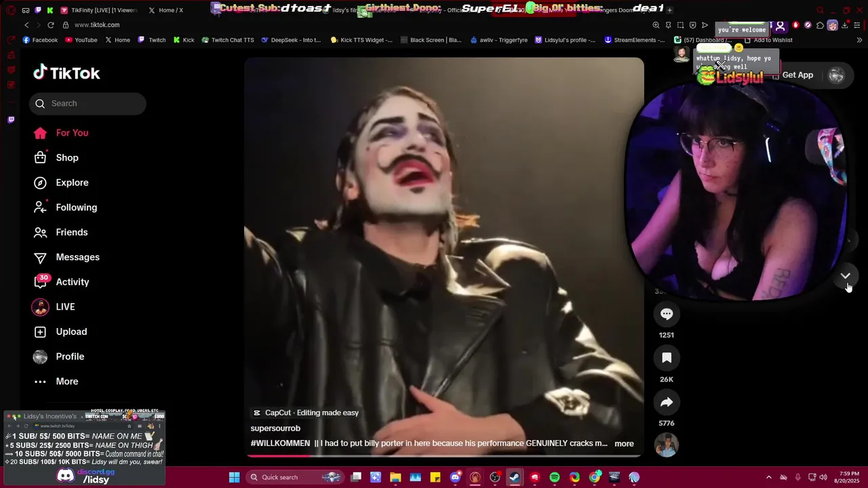Screen dimensions: 868x488
Task: Expand the More menu in sidebar
Action: coord(56,382)
